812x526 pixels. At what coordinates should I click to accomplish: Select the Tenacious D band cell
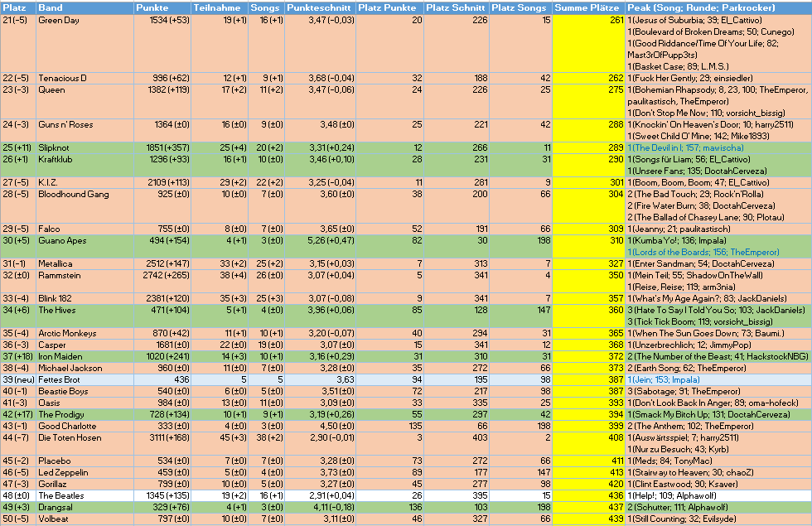click(85, 78)
